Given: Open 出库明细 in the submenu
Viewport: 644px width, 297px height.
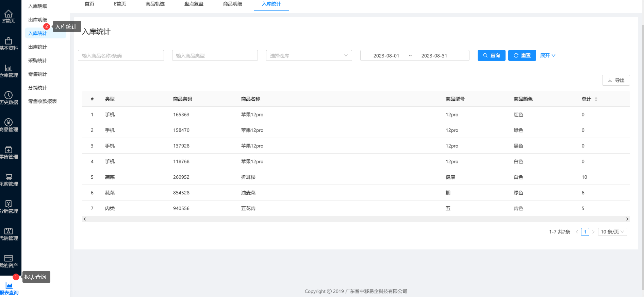Looking at the screenshot, I should pos(38,20).
